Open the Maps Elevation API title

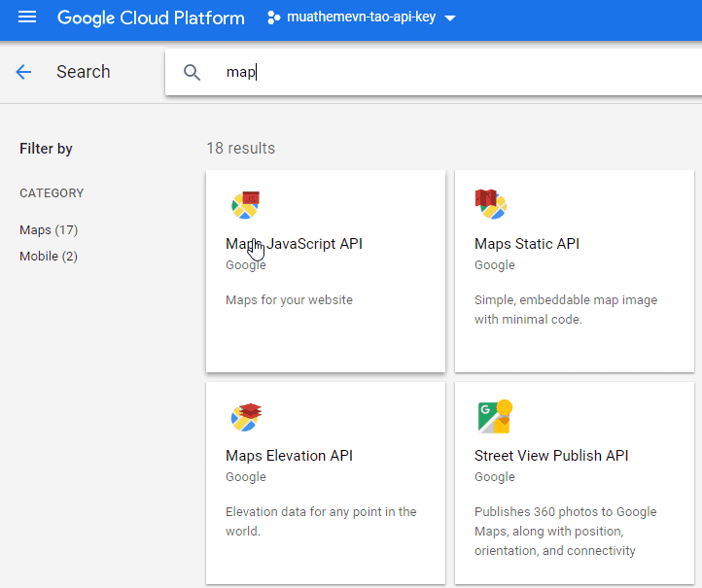tap(289, 456)
